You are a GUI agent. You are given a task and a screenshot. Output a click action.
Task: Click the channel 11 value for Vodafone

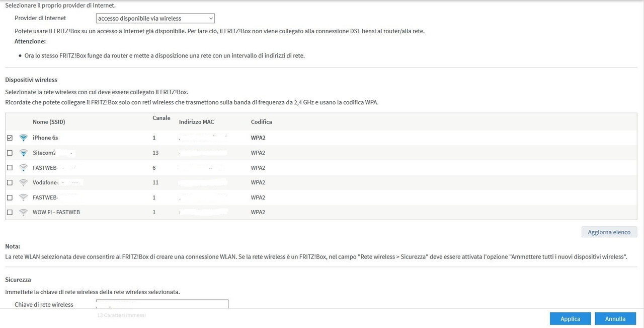pyautogui.click(x=155, y=182)
